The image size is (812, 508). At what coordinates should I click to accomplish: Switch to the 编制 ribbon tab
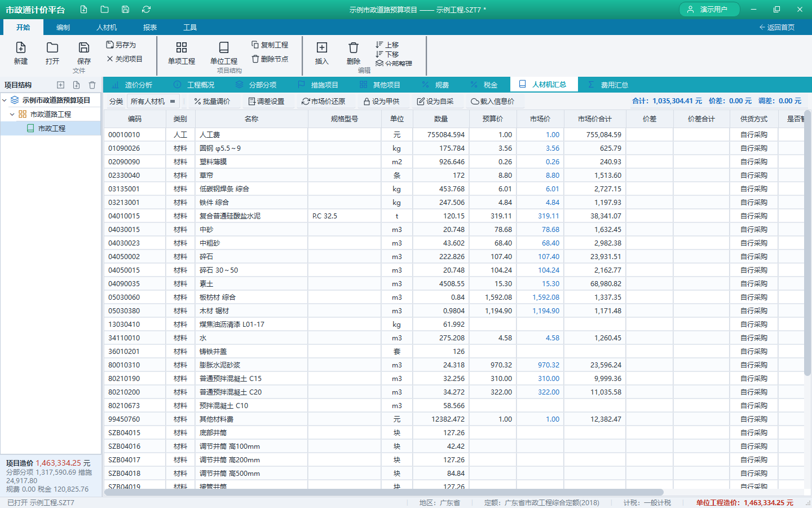tap(63, 27)
